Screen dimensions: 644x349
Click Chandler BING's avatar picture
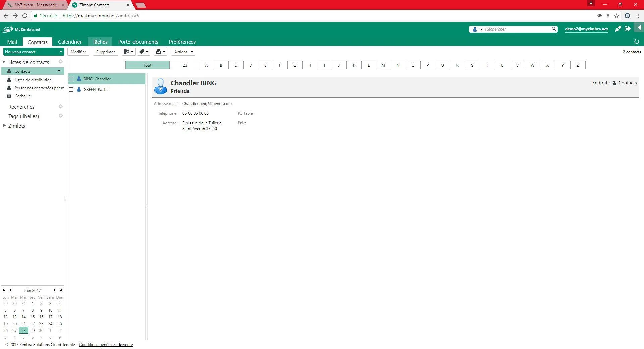pos(160,86)
